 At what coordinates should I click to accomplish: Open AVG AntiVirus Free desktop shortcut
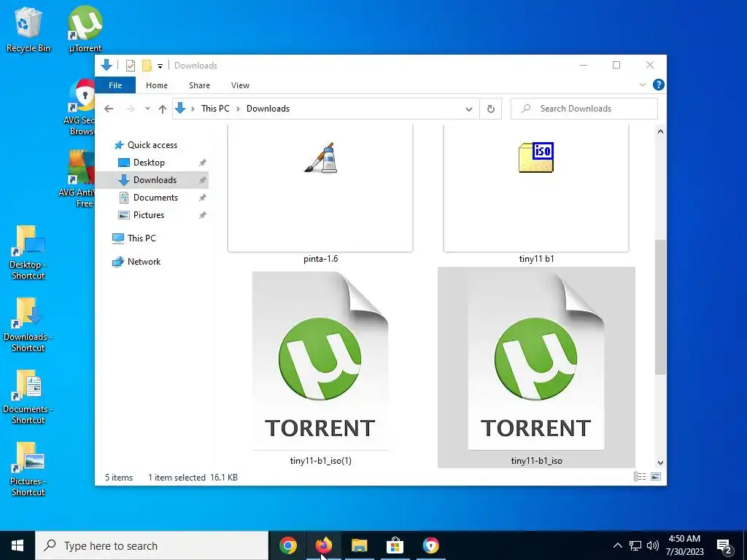click(x=80, y=179)
